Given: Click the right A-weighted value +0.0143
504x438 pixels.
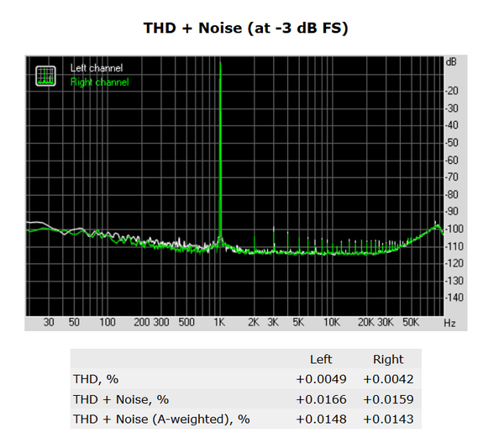Looking at the screenshot, I should tap(388, 420).
